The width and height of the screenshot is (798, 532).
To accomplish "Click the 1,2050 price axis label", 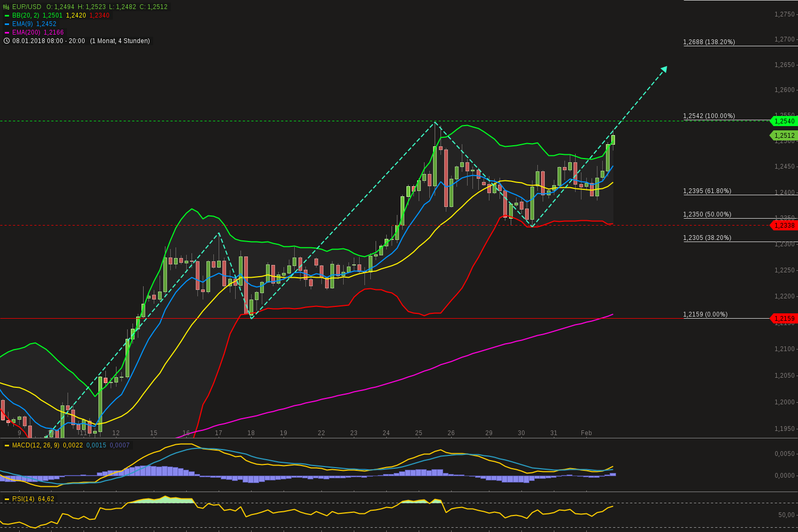I will [x=785, y=376].
